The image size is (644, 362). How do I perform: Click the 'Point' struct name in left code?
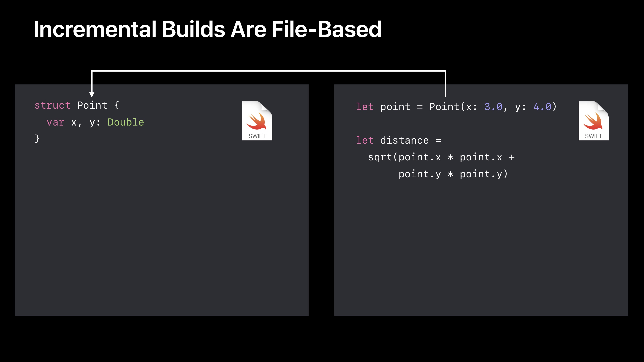[92, 105]
